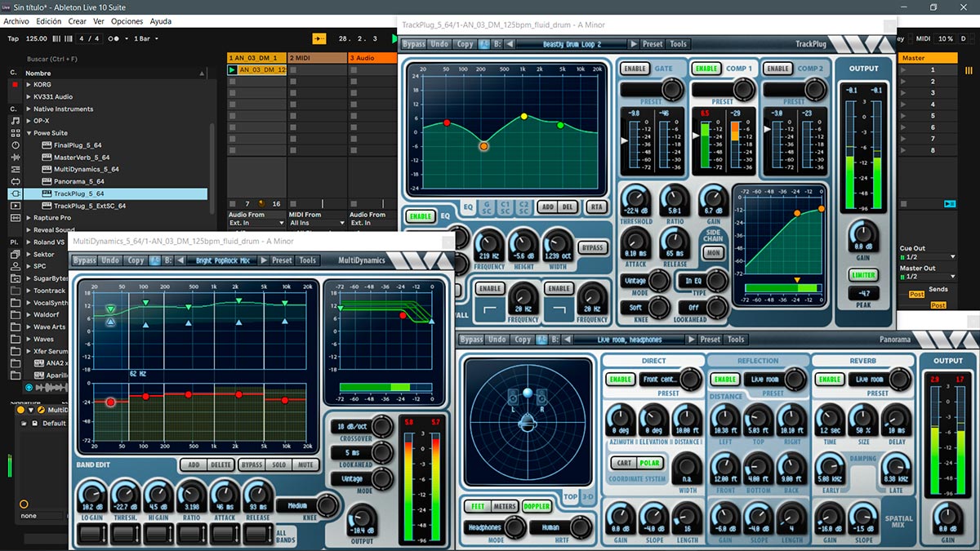Select the Plug-ins browser category icon

16,193
